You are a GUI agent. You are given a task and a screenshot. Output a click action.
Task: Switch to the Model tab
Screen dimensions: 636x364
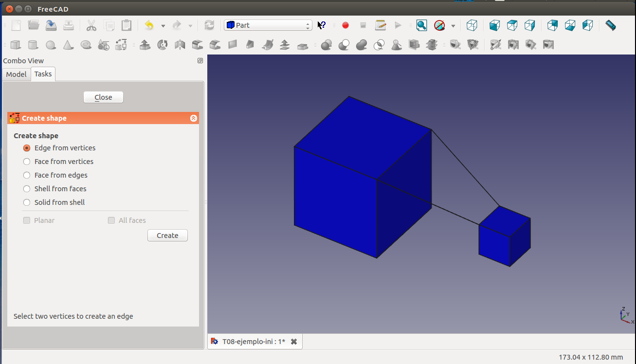coord(16,74)
